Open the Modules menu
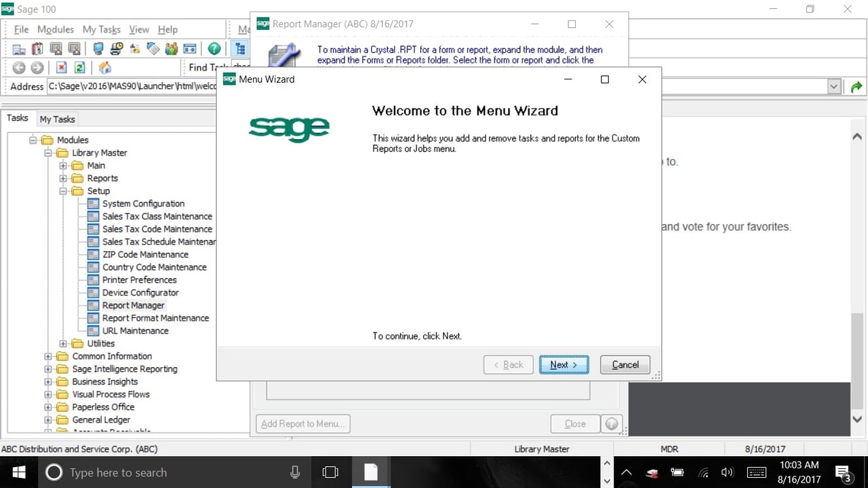The image size is (868, 488). 55,29
